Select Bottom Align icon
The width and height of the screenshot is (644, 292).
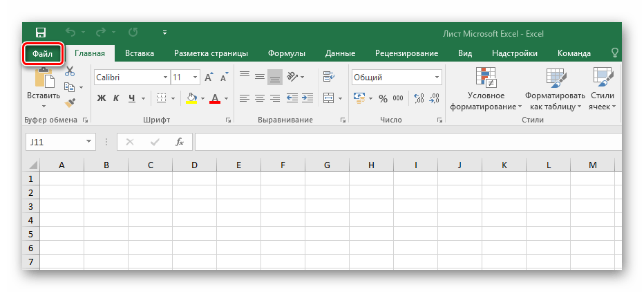point(275,77)
